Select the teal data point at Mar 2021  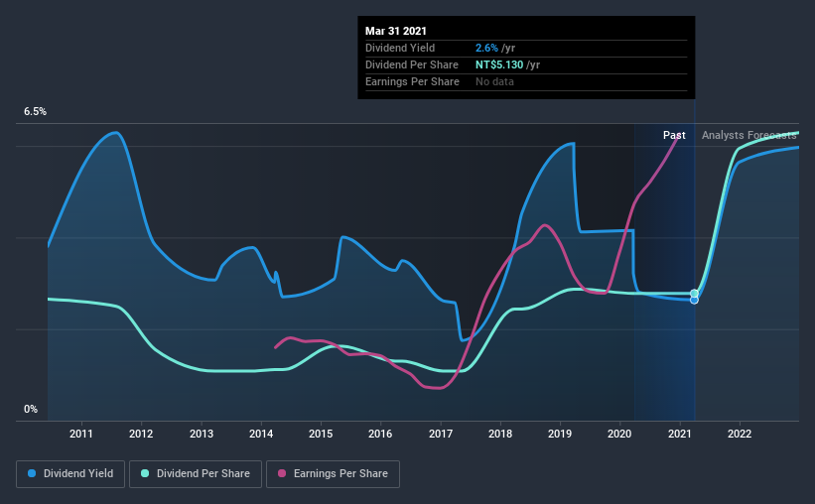(694, 294)
